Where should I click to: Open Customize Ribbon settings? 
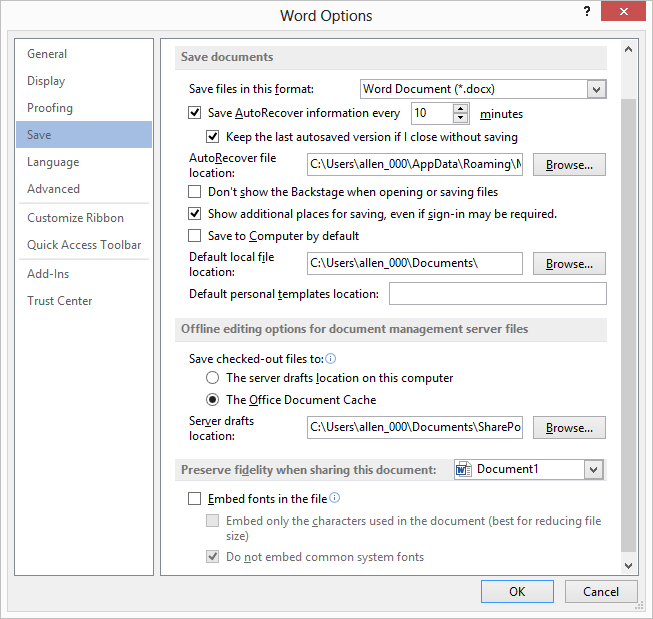point(84,218)
